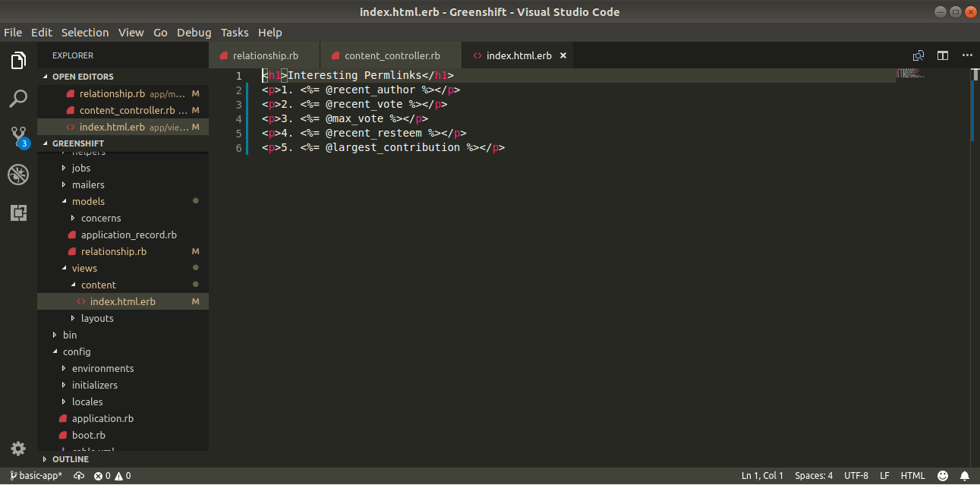The image size is (980, 485).
Task: Select index.html.erb in Open Editors list
Action: [123, 127]
